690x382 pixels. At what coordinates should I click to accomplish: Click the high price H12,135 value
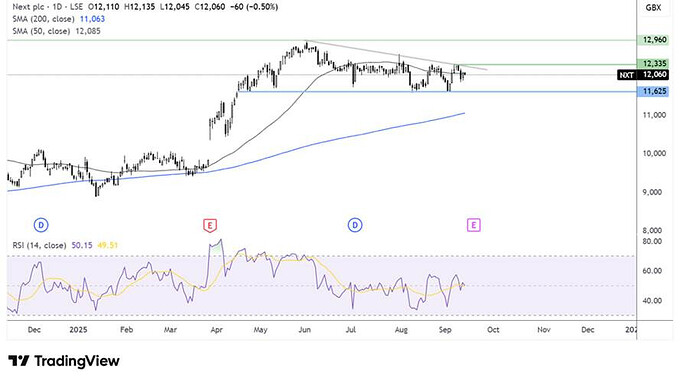tap(140, 7)
